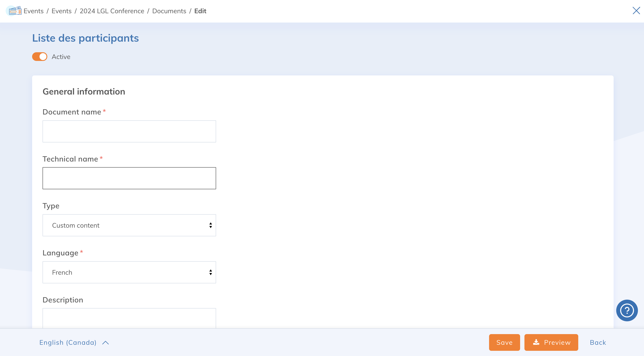
Task: Click the download icon on the Preview button
Action: pyautogui.click(x=536, y=342)
